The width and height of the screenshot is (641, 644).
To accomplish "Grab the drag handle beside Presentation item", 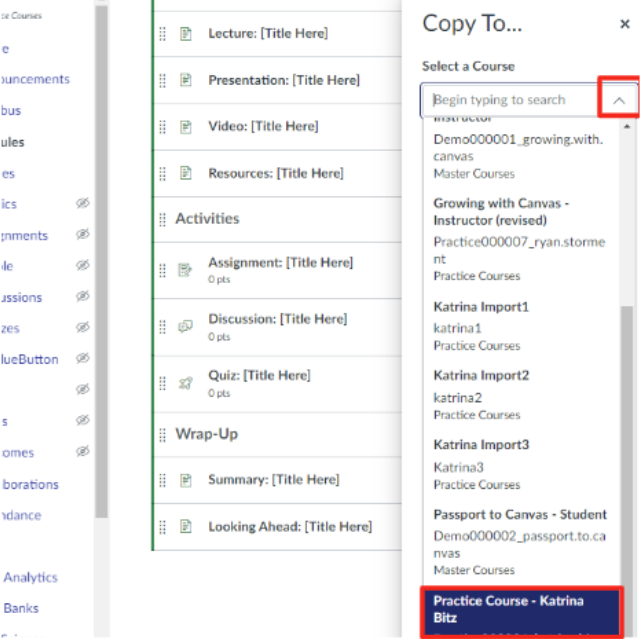I will 163,81.
